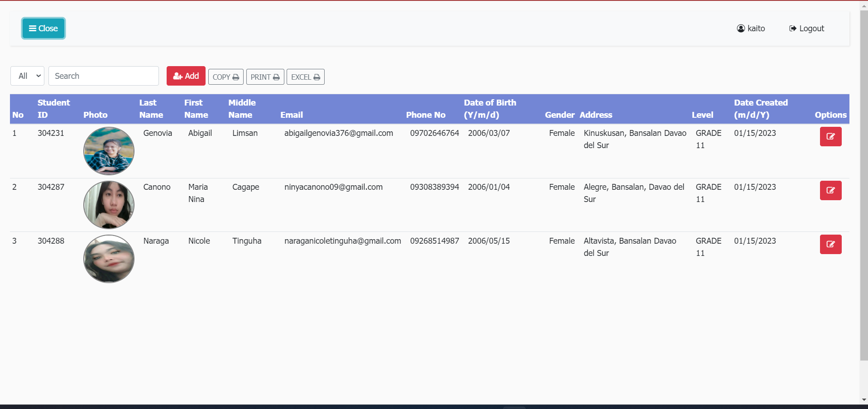Click the printer icon inside the PRINT button

click(x=276, y=77)
